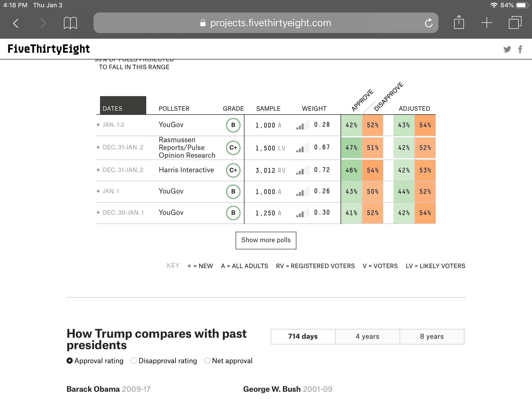Tap the 50% disapprove cell for YouGov Jan. 1
The width and height of the screenshot is (532, 399).
pos(373,191)
